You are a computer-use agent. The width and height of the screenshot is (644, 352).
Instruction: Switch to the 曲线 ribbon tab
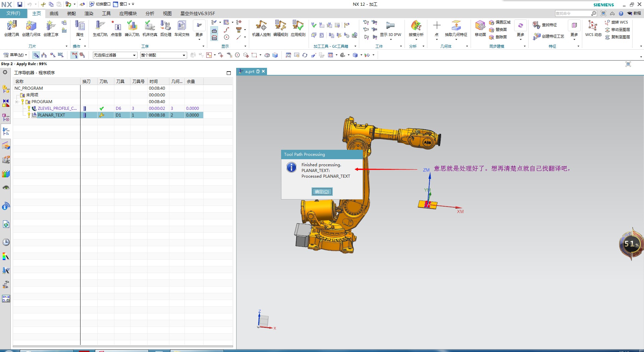[54, 13]
